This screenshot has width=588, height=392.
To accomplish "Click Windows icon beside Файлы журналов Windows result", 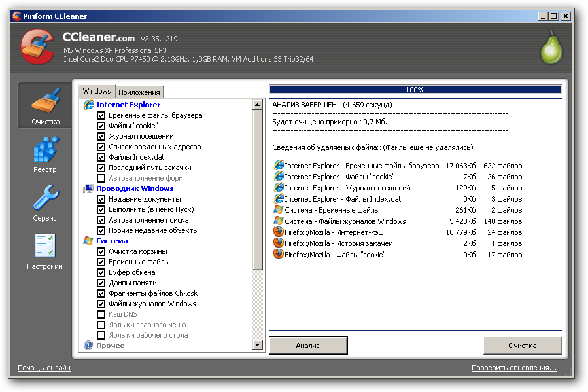I will [279, 221].
